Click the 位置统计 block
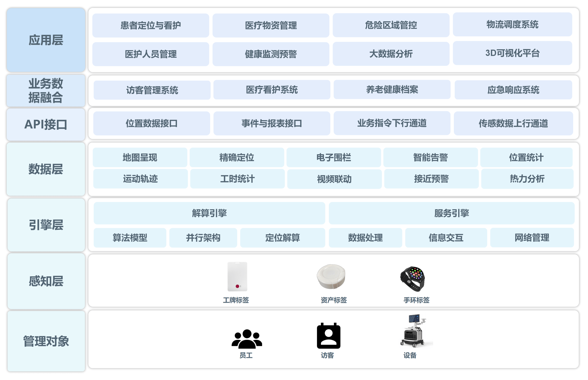 526,157
